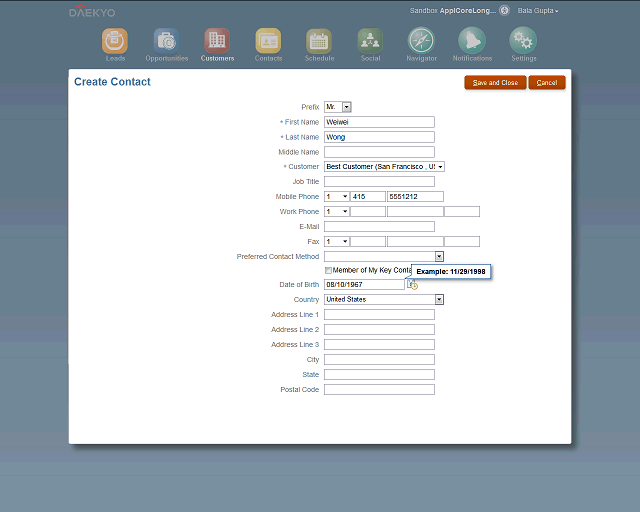640x512 pixels.
Task: Click the Job Title field
Action: [x=379, y=181]
